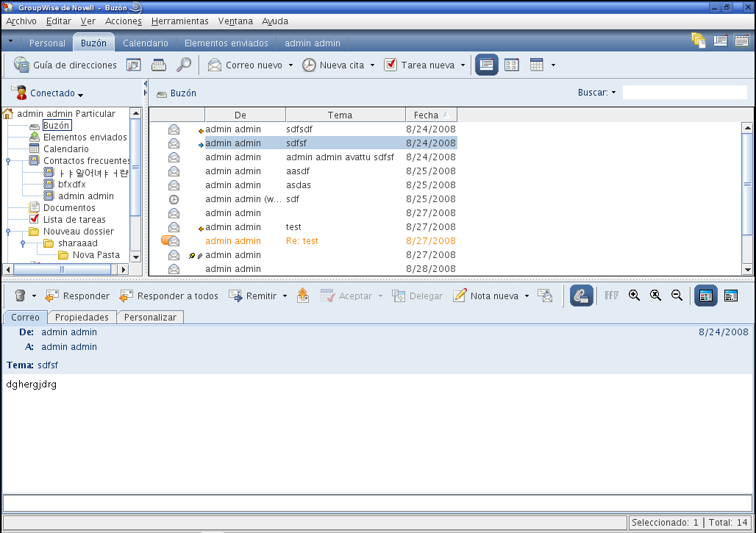Open the Herramientas menu
The height and width of the screenshot is (533, 756).
[x=180, y=21]
